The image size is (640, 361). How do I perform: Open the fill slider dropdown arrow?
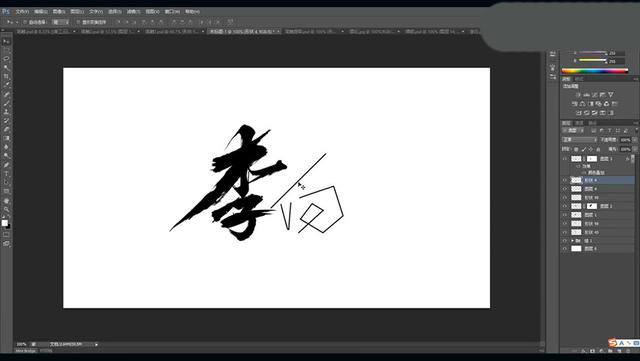click(x=635, y=149)
